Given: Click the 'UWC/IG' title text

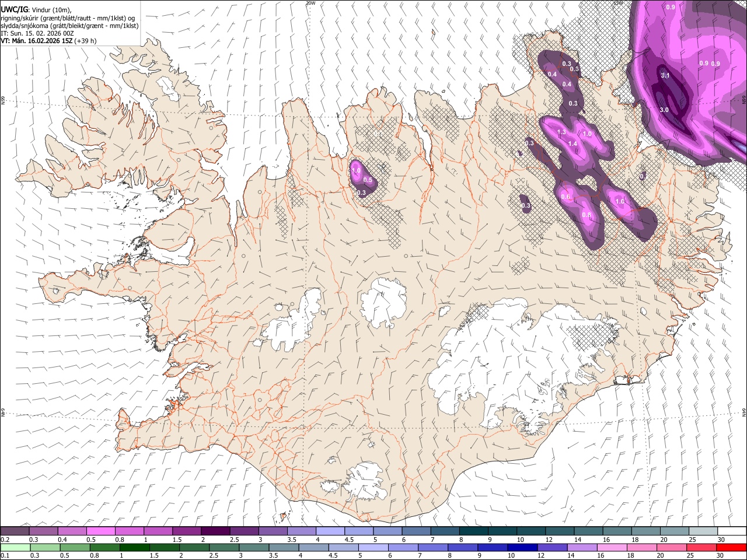Looking at the screenshot, I should 13,10.
